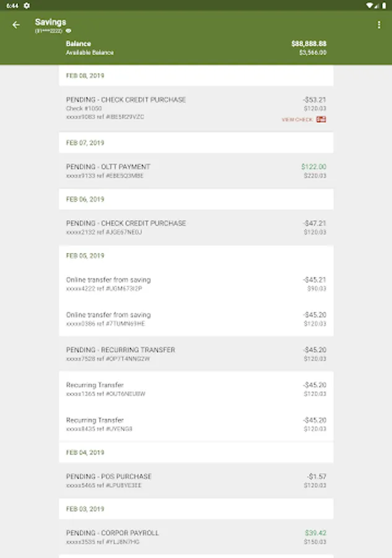
Task: Tap the battery status icon
Action: [x=384, y=5]
